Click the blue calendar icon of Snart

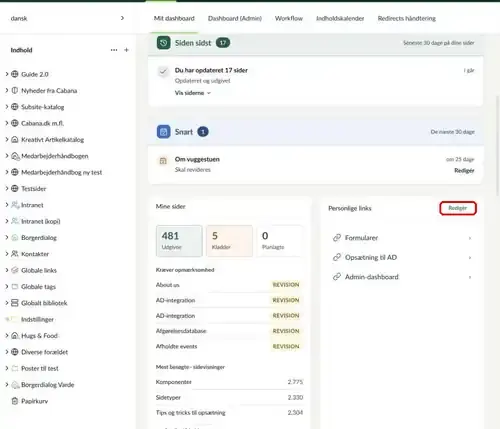tap(163, 132)
